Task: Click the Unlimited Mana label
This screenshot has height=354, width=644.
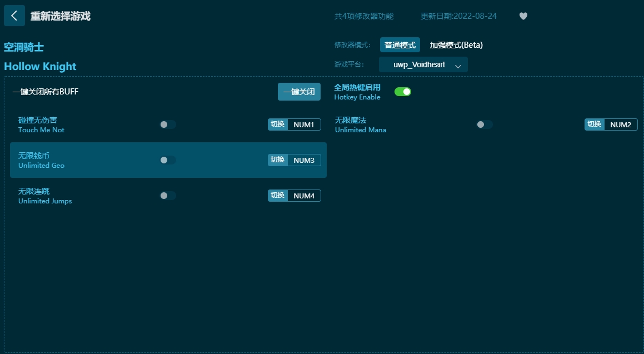Action: tap(360, 130)
